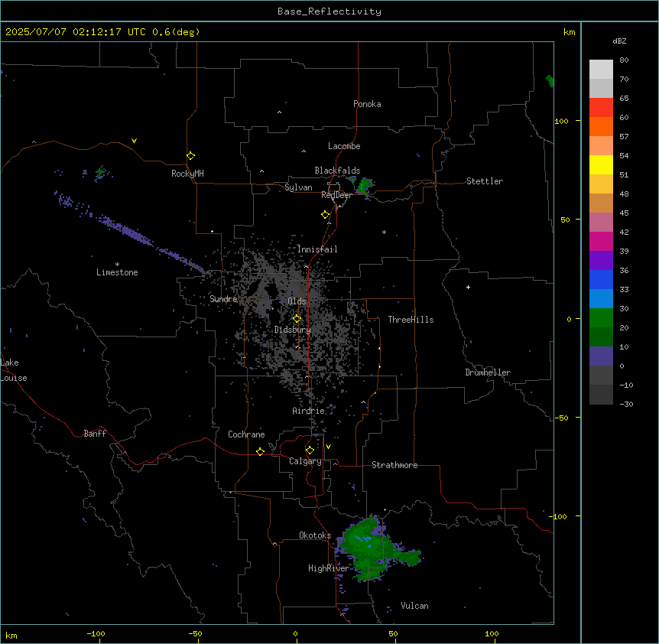The height and width of the screenshot is (644, 659).
Task: Click the Drumheller label
Action: coord(488,372)
